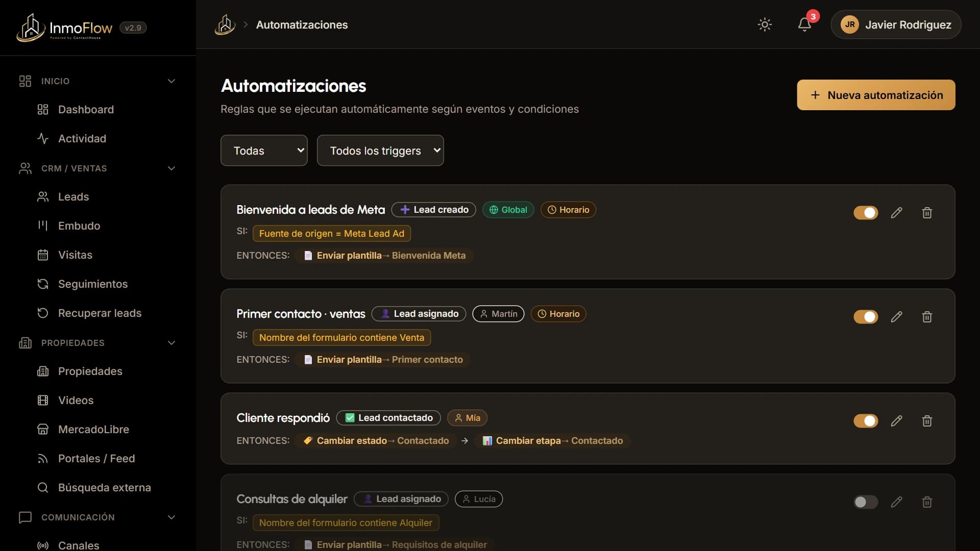Screen dimensions: 980x551
Task: Click Martín assignee badge
Action: (x=499, y=314)
